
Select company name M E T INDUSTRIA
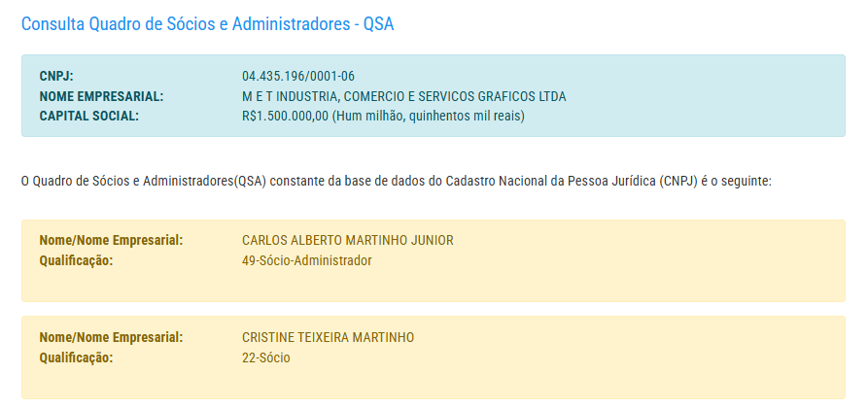tap(403, 96)
